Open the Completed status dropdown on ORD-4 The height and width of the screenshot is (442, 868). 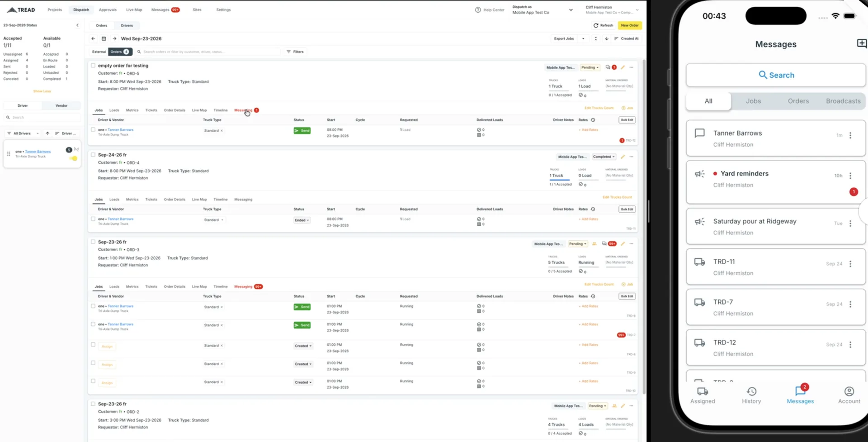(604, 157)
